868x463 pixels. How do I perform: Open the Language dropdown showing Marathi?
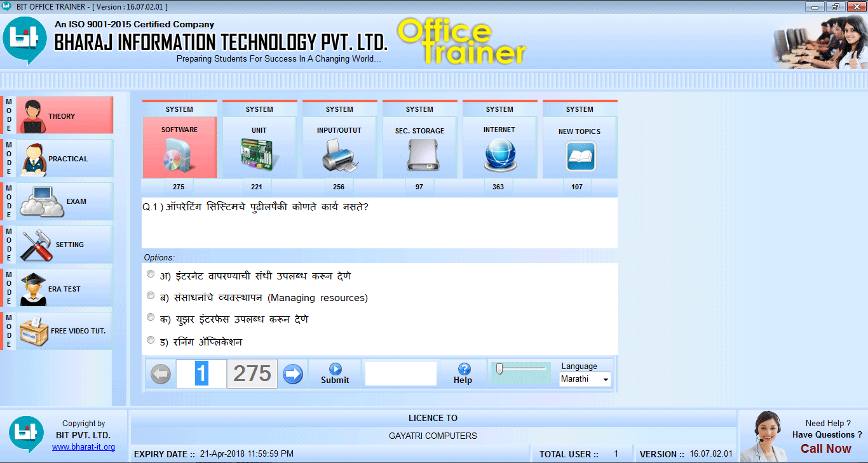pos(585,379)
